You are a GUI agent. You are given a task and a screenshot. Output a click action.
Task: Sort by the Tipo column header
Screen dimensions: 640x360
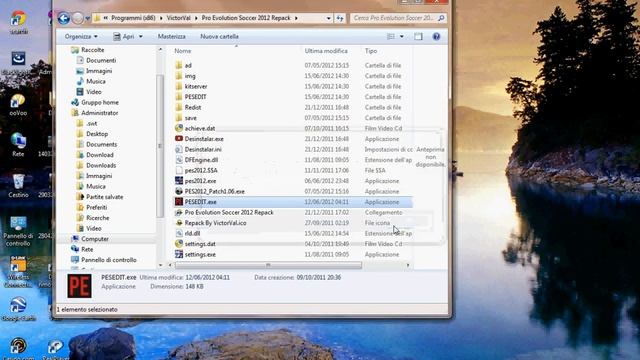point(371,51)
